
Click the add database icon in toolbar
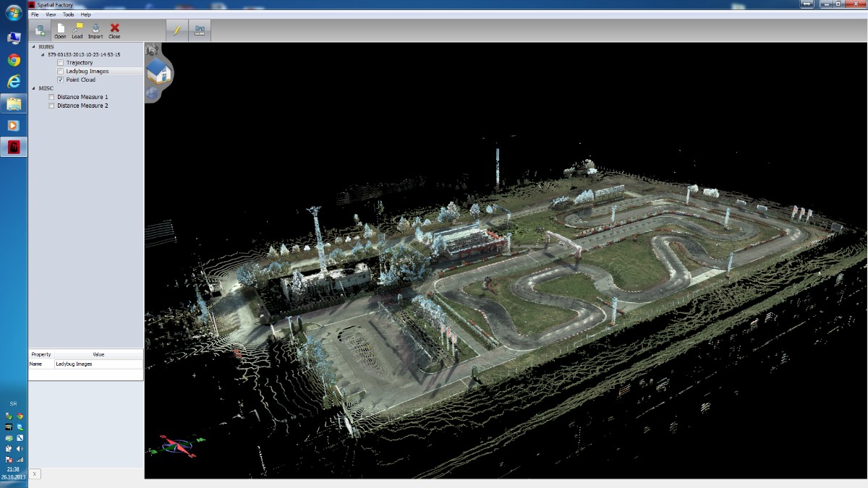tap(41, 30)
